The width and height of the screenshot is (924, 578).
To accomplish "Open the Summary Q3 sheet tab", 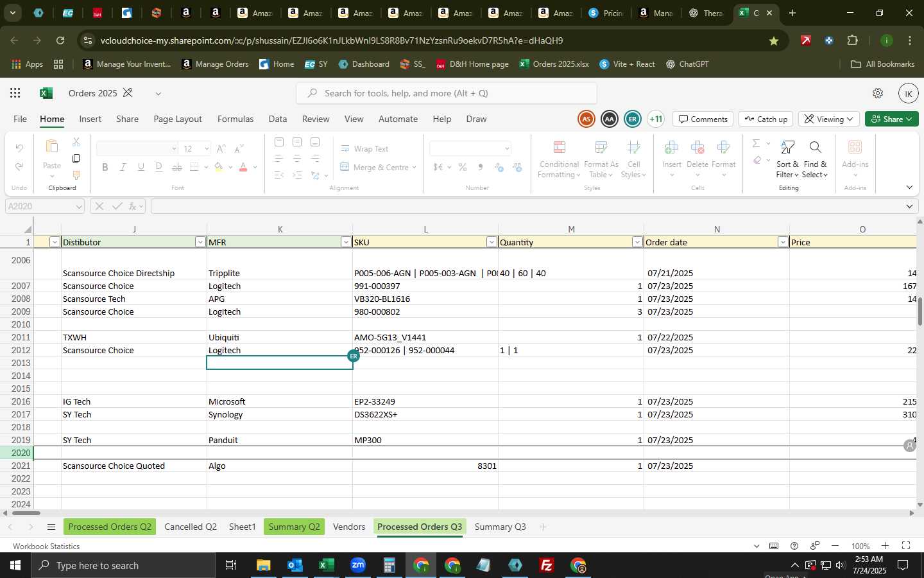I will pyautogui.click(x=500, y=527).
